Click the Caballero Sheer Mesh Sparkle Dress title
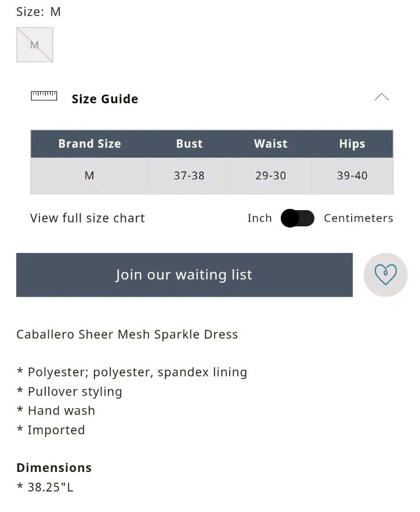The image size is (420, 512). click(x=127, y=334)
